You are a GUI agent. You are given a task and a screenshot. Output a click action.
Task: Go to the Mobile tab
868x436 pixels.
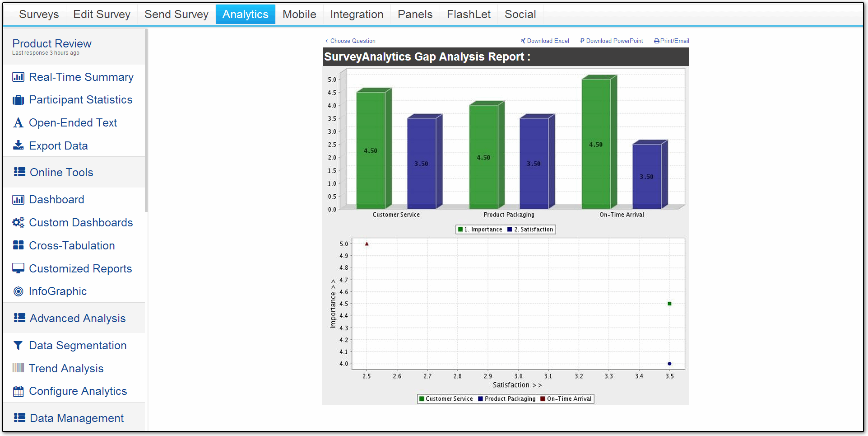[299, 14]
